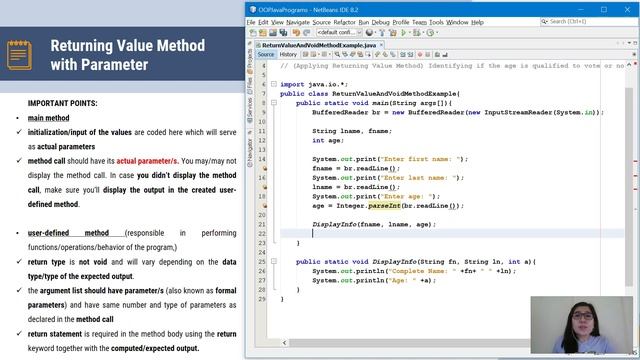This screenshot has width=640, height=360.
Task: Click the Shift Line Left icon
Action: (402, 54)
